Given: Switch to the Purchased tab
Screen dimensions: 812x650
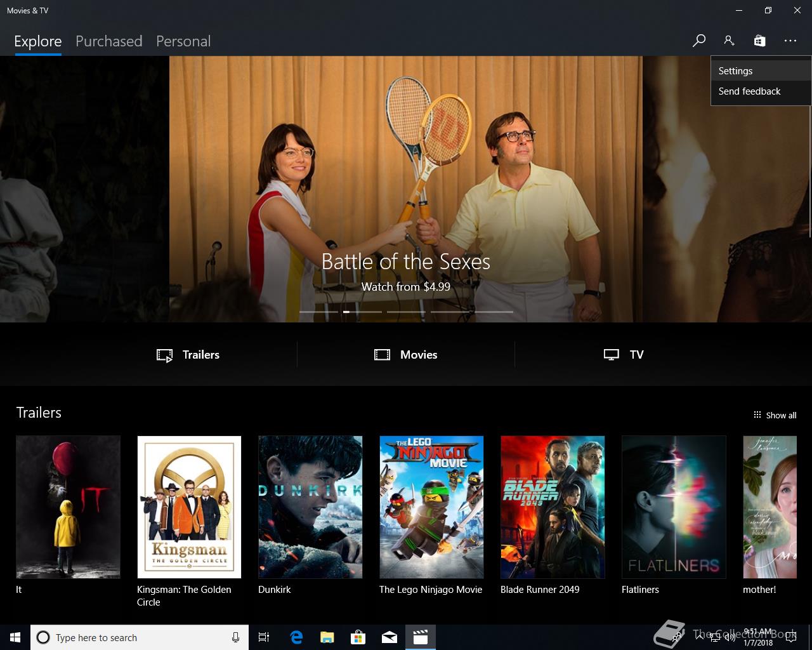Looking at the screenshot, I should point(109,41).
